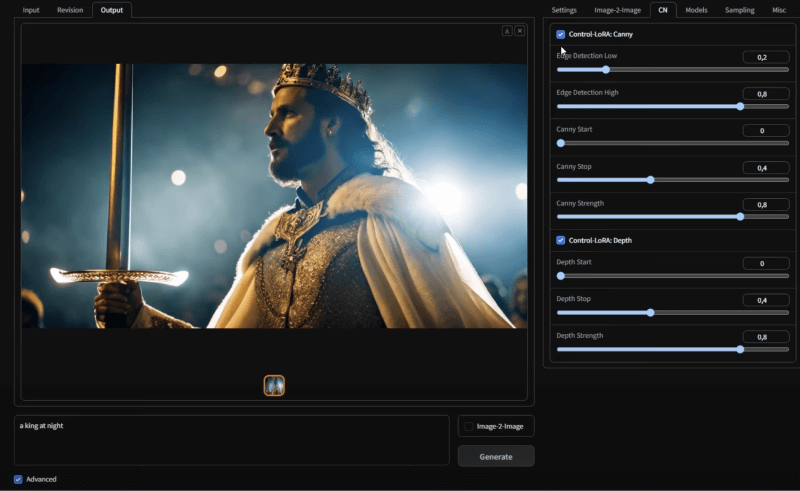Uncheck the Advanced option
800x491 pixels.
point(18,479)
